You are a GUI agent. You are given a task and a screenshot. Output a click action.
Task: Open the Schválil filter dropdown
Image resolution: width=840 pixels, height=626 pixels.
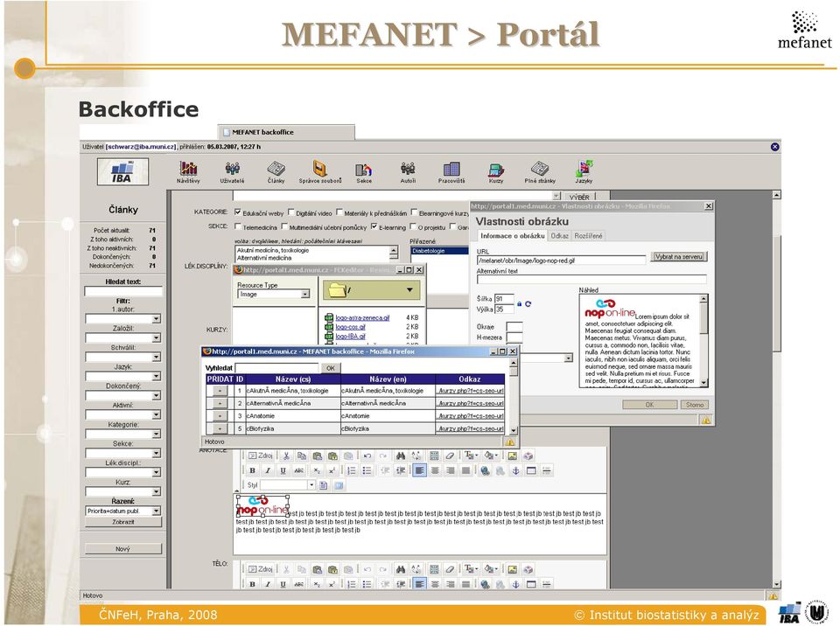156,358
